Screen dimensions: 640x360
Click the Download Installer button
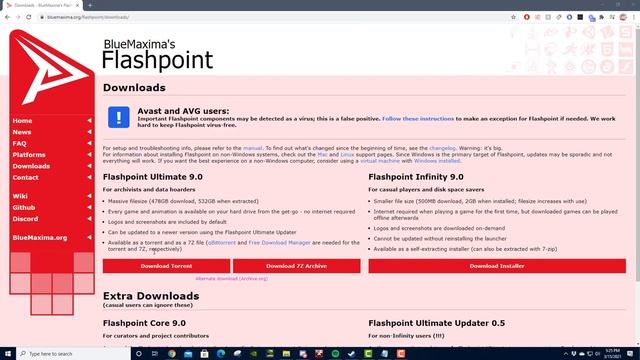click(497, 266)
